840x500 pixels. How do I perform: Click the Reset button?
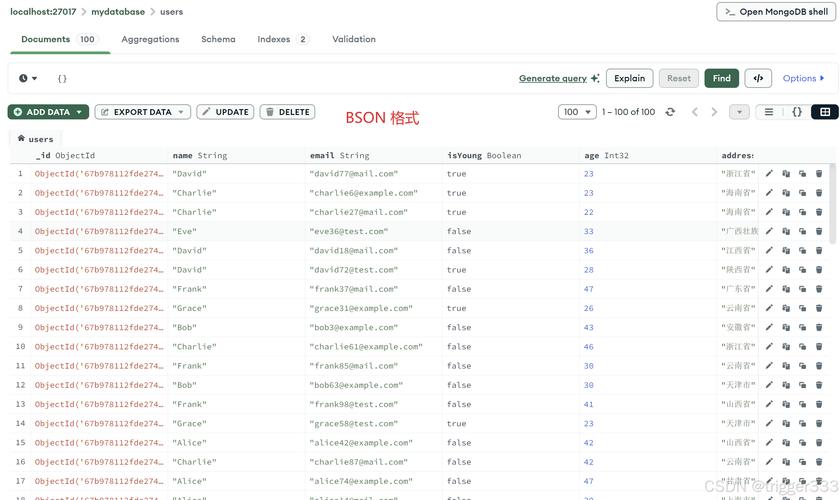click(679, 78)
